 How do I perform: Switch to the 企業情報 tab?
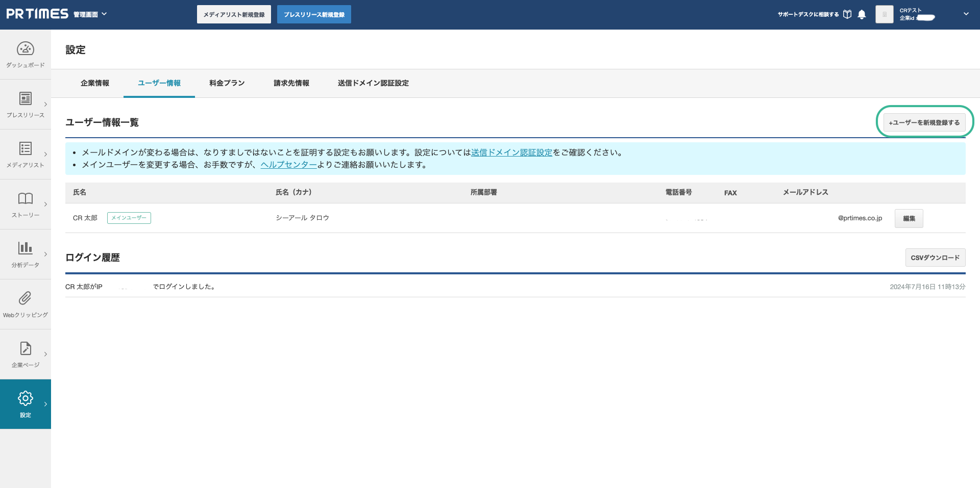tap(95, 83)
